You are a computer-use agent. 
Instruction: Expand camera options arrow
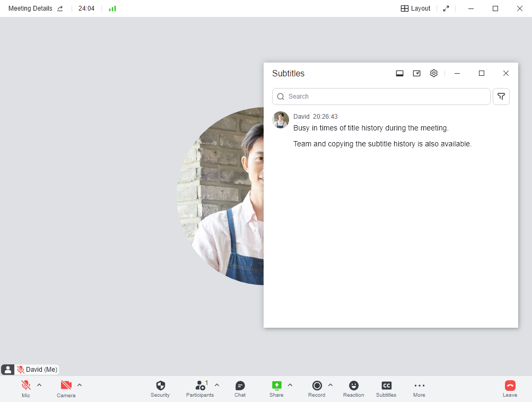80,385
